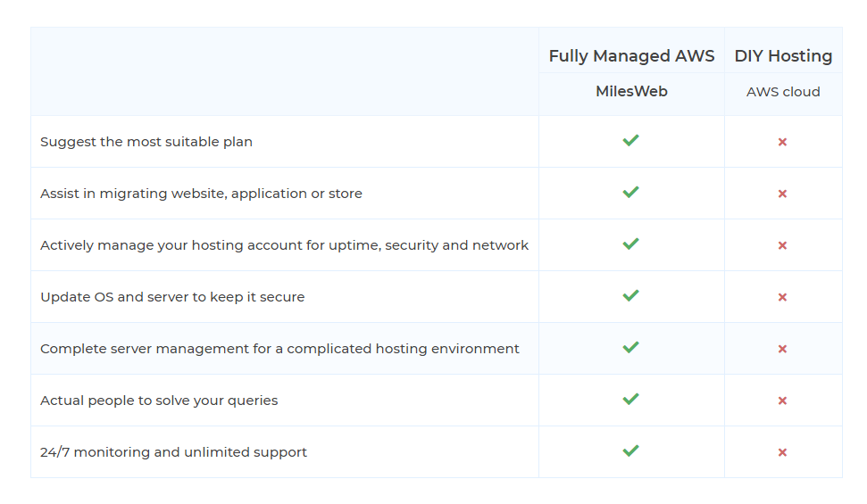
Task: Click green checkmark for Assist in migrating website
Action: coord(631,192)
